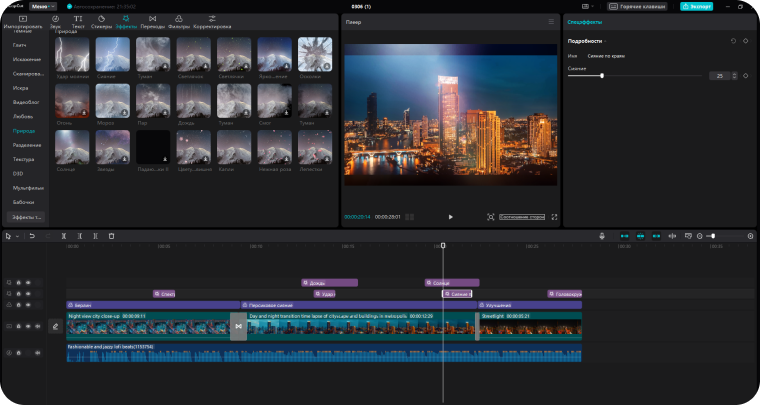The image size is (760, 405).
Task: Toggle visibility eye on main video track
Action: coord(29,326)
